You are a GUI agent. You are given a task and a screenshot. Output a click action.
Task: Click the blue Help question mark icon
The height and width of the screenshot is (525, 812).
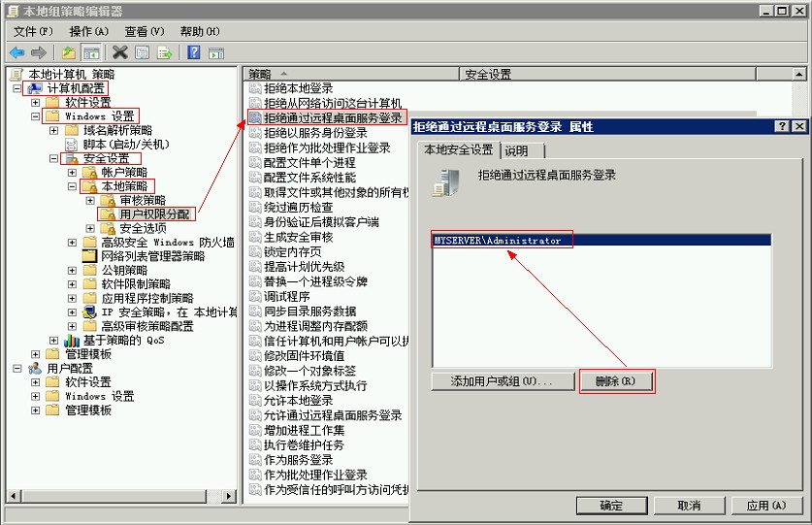coord(194,52)
